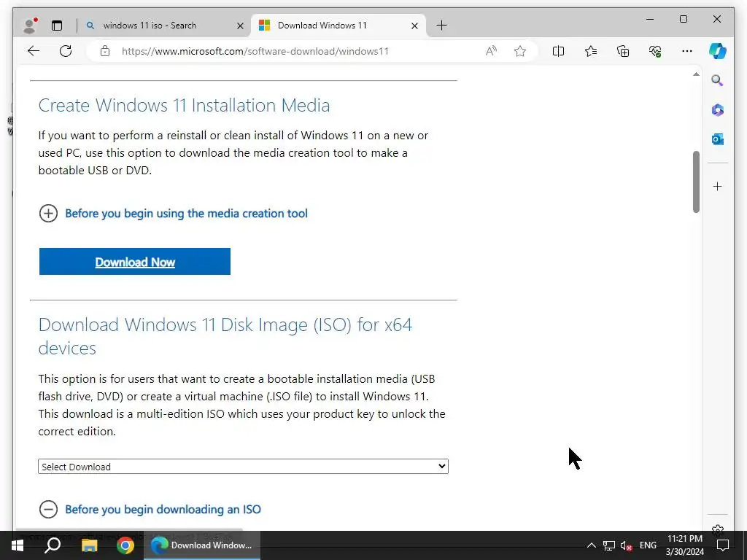This screenshot has height=560, width=747.
Task: Collapse Before you begin downloading an ISO
Action: pos(150,509)
